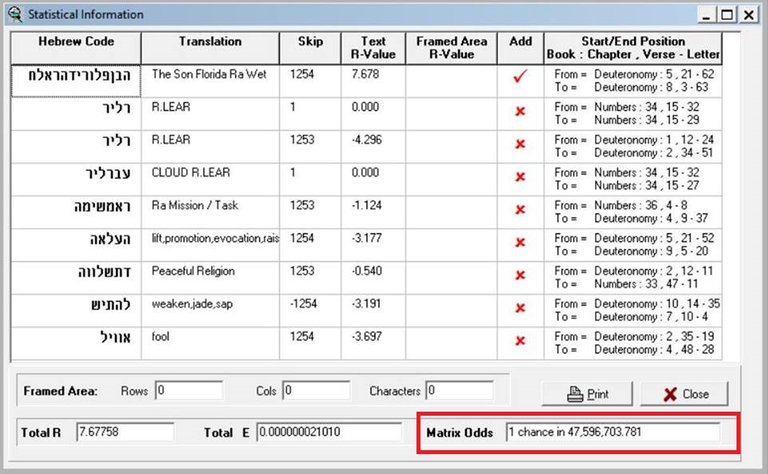Image resolution: width=768 pixels, height=474 pixels.
Task: Toggle the Add X for the CLOUD R.LEAR row
Action: [520, 177]
